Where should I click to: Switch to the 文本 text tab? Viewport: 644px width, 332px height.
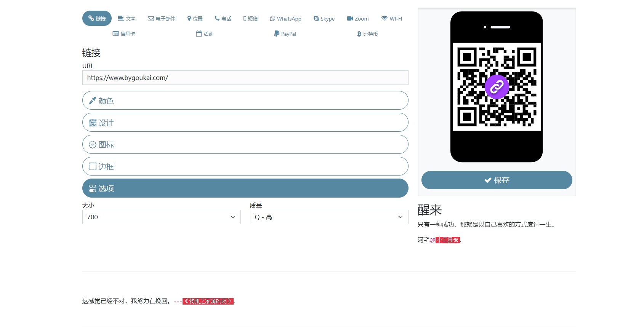point(127,19)
